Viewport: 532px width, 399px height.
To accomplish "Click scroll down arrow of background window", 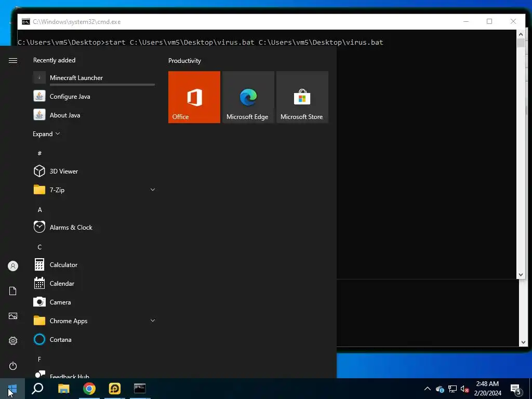I will (523, 342).
